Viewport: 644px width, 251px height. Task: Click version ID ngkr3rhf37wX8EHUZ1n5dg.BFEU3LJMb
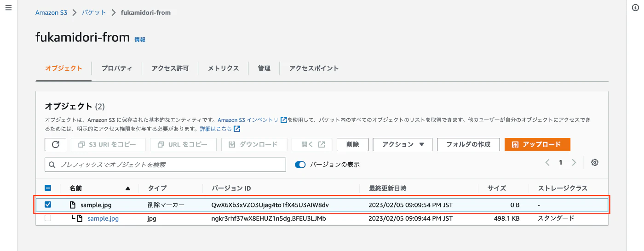point(269,219)
